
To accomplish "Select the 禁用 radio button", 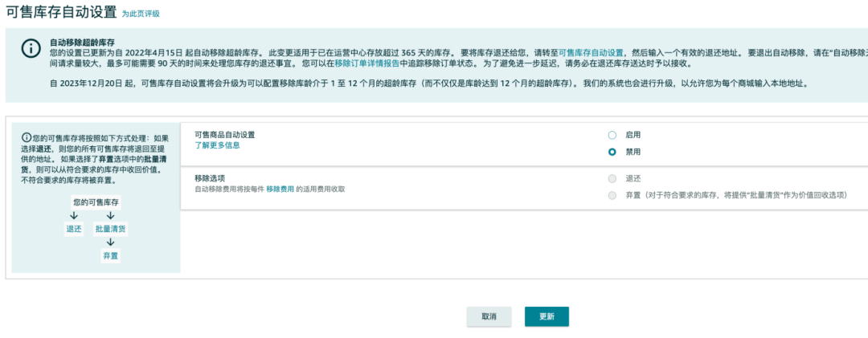I will click(x=612, y=152).
